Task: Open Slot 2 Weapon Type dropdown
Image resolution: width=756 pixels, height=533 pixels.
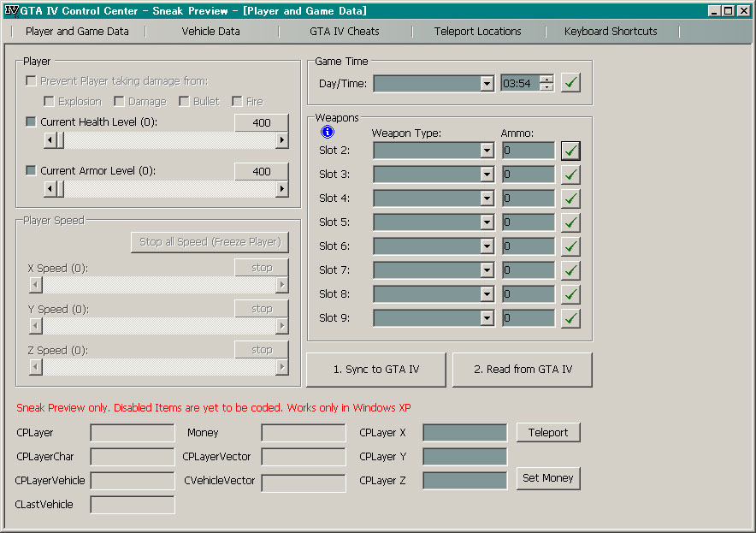Action: coord(487,151)
